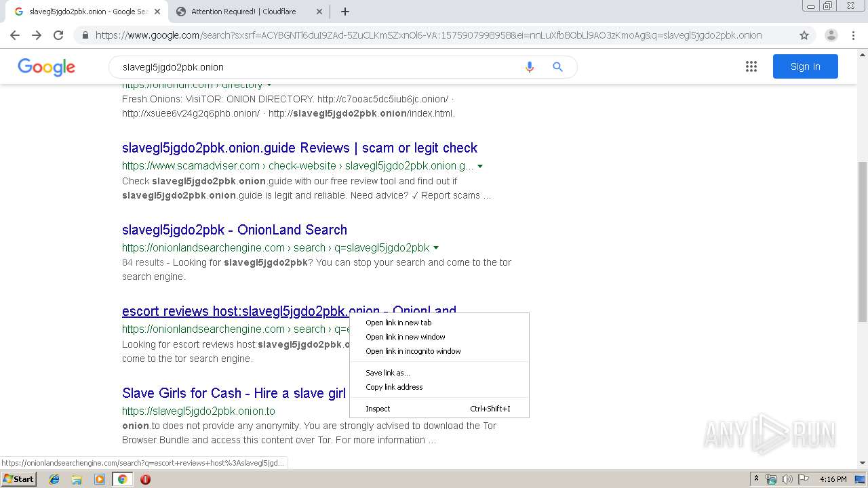The width and height of the screenshot is (868, 488).
Task: Close the Cloudflare tab
Action: tap(319, 12)
